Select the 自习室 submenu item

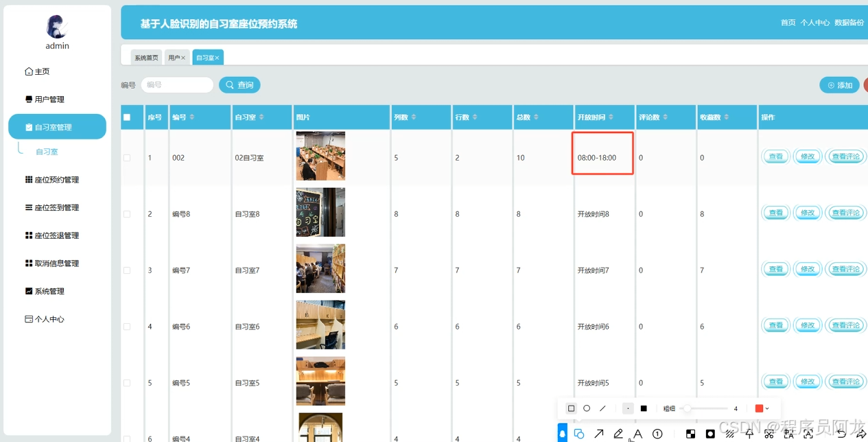tap(47, 152)
